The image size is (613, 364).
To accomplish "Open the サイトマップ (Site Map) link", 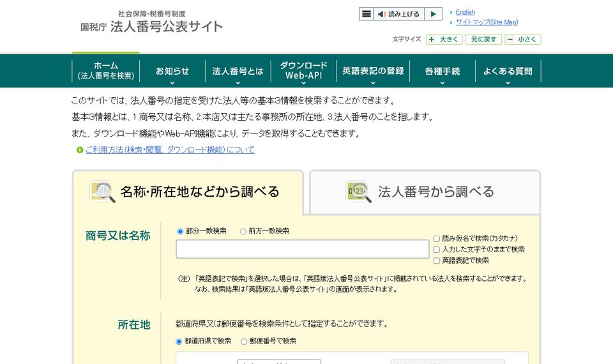I will (487, 22).
